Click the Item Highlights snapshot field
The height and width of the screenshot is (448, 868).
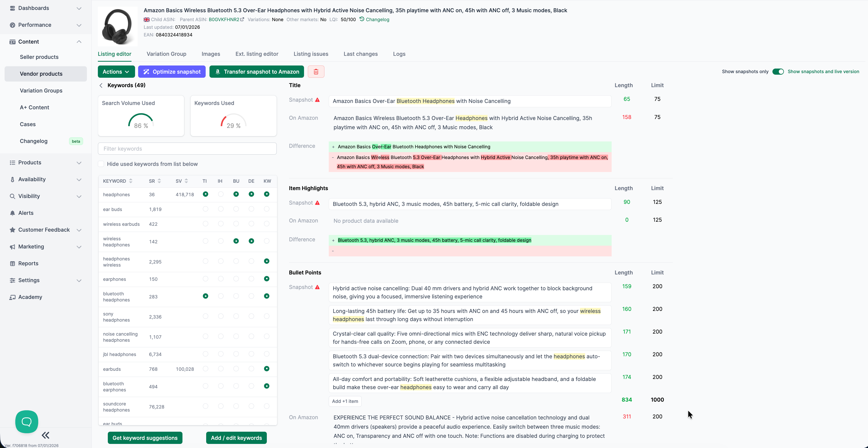click(470, 204)
